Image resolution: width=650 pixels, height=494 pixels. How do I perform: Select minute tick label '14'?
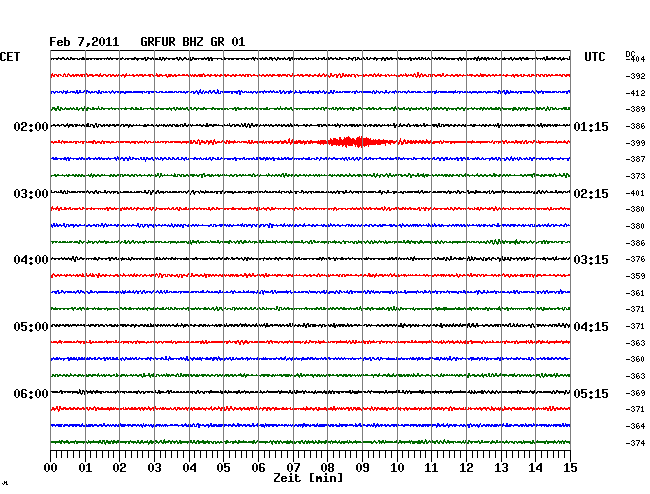535,467
